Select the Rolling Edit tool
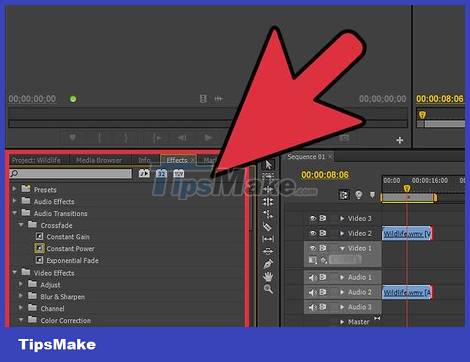 [268, 202]
